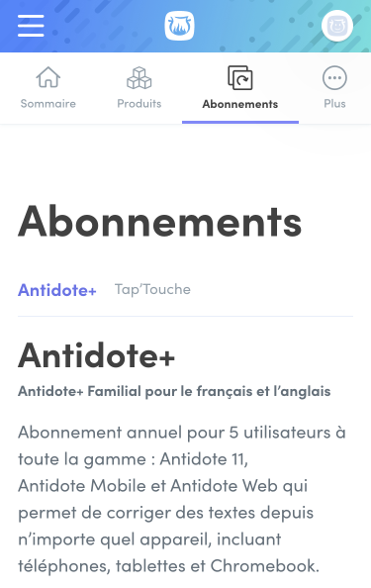Image resolution: width=371 pixels, height=588 pixels.
Task: Open the hamburger navigation menu
Action: pyautogui.click(x=31, y=26)
